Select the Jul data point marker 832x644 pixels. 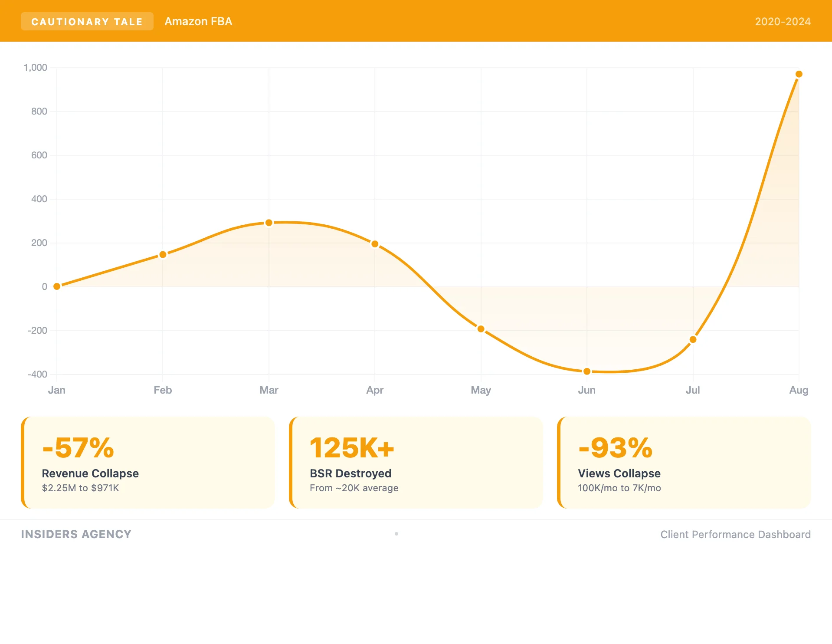(693, 339)
